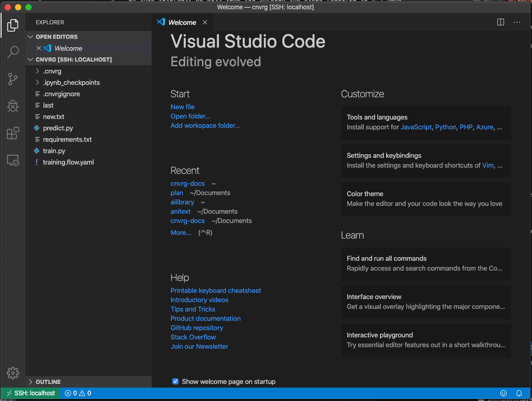Open the editor More Actions ellipsis
Image resolution: width=532 pixels, height=401 pixels.
516,22
